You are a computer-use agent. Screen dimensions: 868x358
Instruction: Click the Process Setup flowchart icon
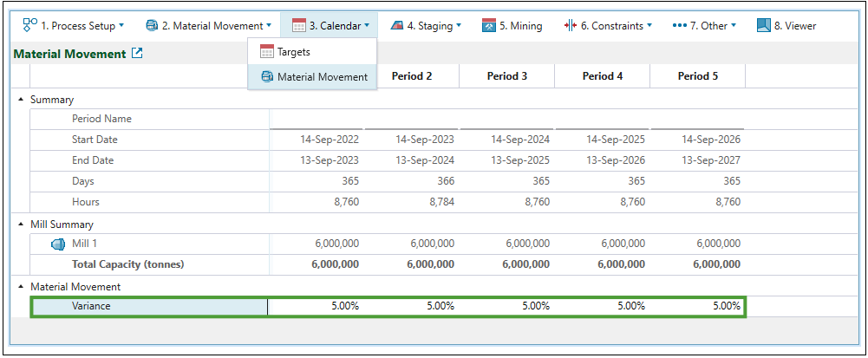29,25
